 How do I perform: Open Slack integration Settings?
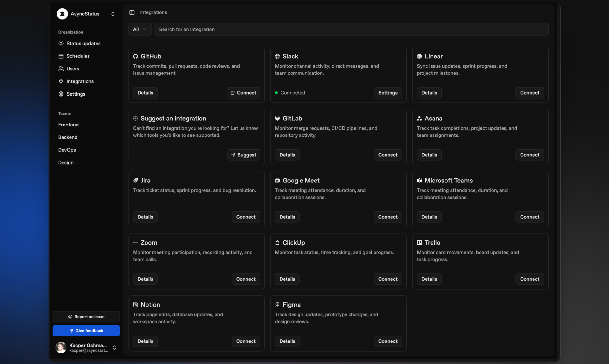[x=388, y=93]
